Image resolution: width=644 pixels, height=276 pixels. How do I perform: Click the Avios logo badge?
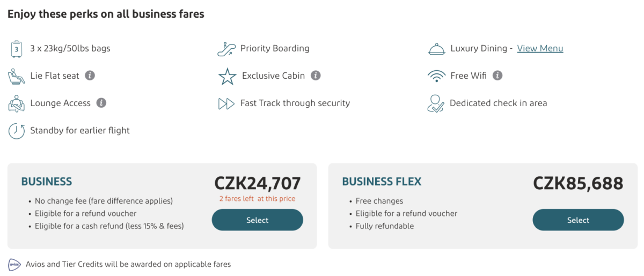pyautogui.click(x=14, y=264)
